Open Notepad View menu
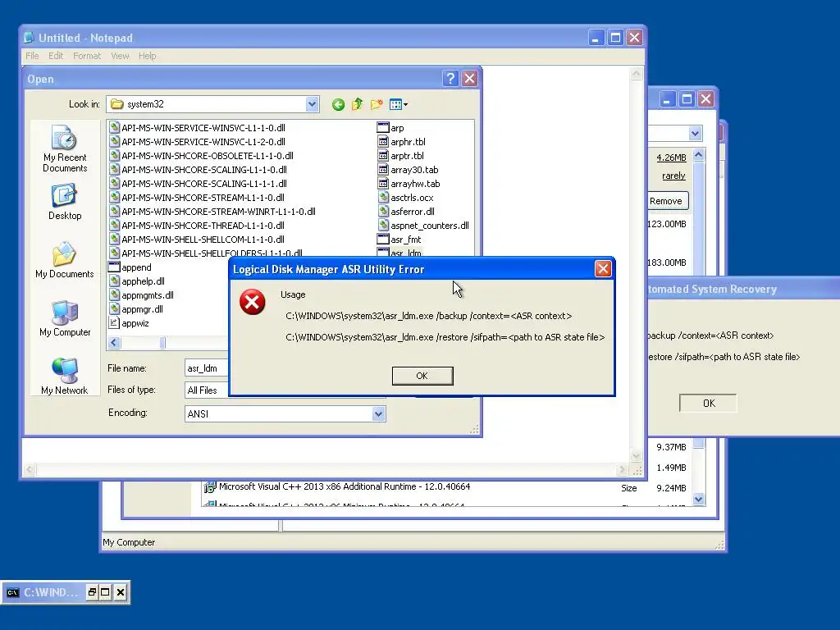Viewport: 840px width, 630px height. (x=120, y=56)
